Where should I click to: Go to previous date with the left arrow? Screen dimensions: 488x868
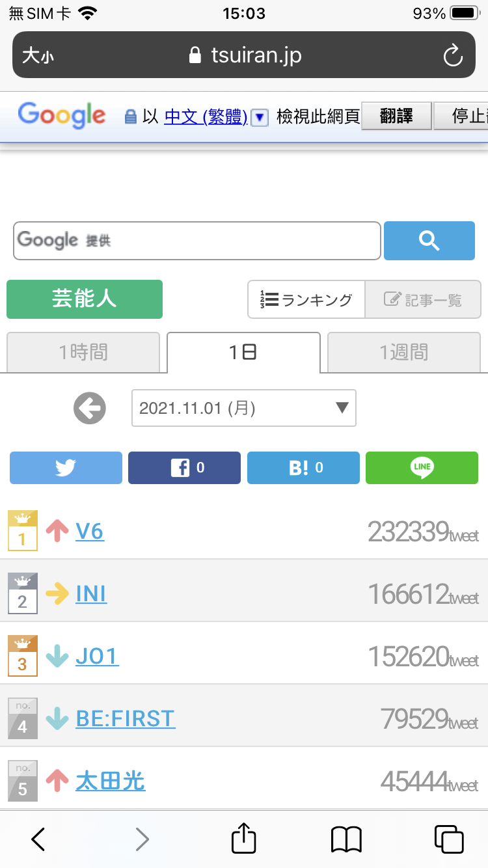90,408
